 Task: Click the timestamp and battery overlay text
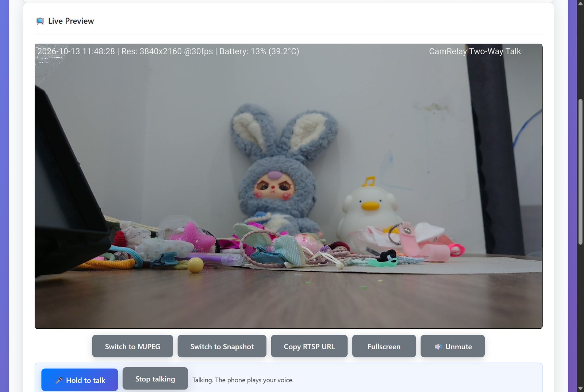click(168, 51)
